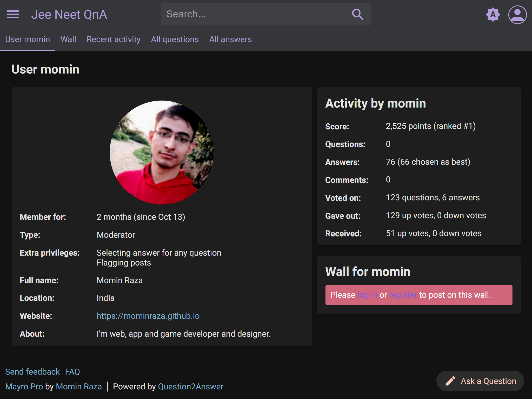Image resolution: width=532 pixels, height=399 pixels.
Task: Open the mominraza.github.io website link
Action: pyautogui.click(x=148, y=316)
